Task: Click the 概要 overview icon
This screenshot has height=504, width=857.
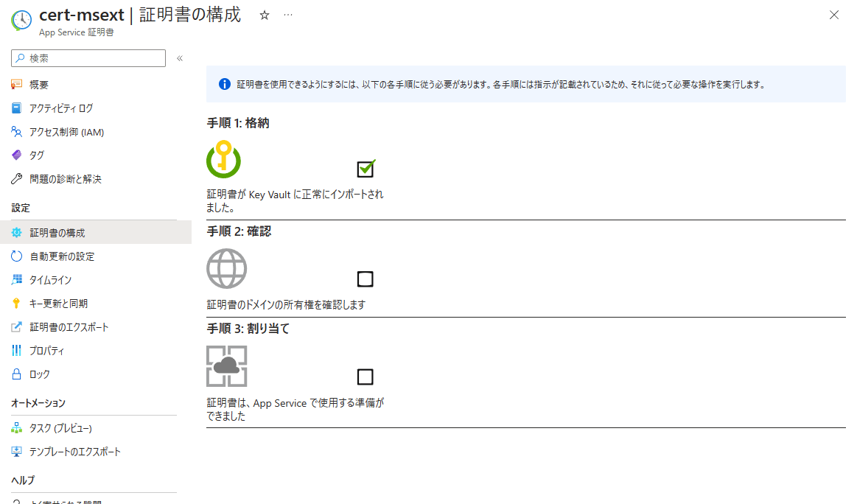Action: (x=16, y=85)
